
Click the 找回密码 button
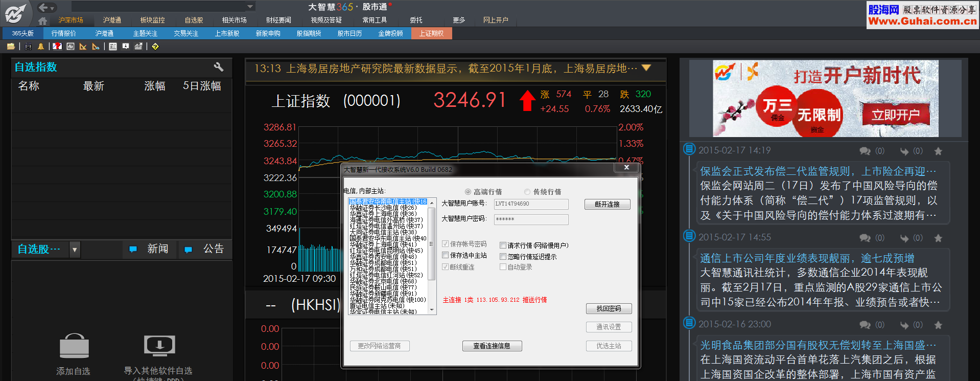tap(609, 308)
